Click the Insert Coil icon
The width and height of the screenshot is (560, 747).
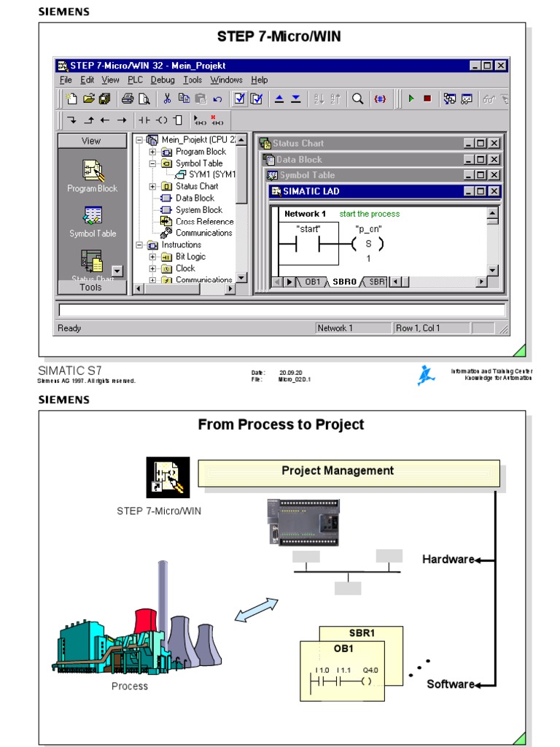pos(162,120)
